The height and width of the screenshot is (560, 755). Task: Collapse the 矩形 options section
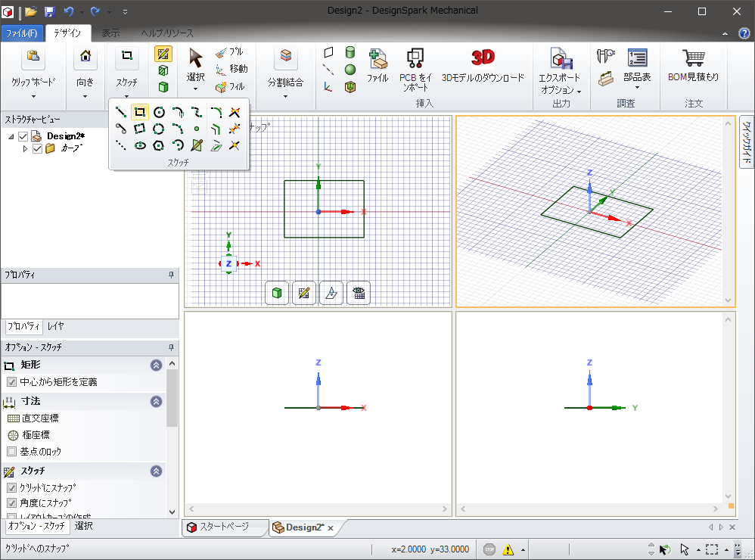pyautogui.click(x=156, y=365)
